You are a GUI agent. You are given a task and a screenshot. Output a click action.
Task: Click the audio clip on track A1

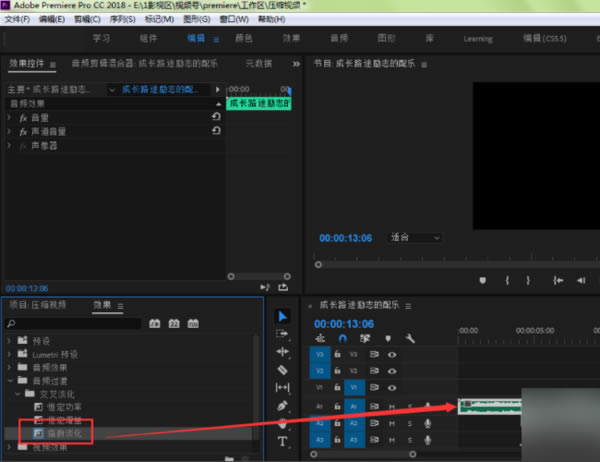[x=490, y=406]
